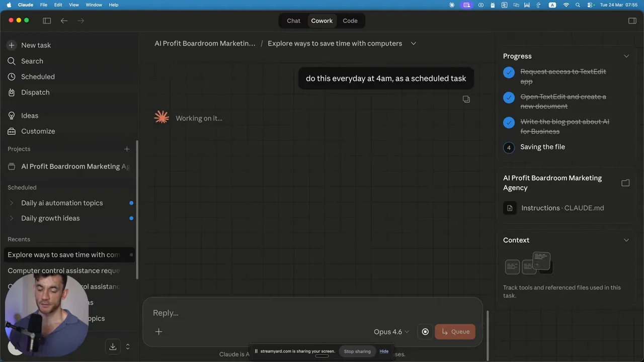This screenshot has height=362, width=644.
Task: Open the File menu
Action: coord(44,5)
